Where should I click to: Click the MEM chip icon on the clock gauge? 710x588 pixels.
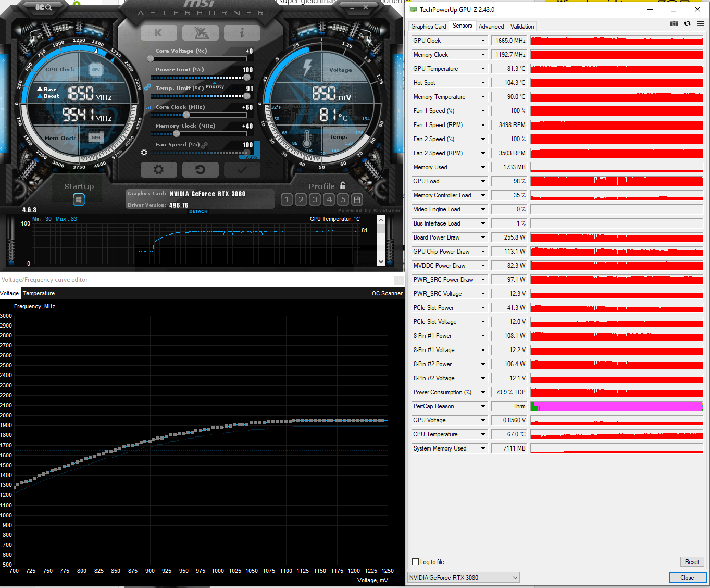[x=96, y=137]
